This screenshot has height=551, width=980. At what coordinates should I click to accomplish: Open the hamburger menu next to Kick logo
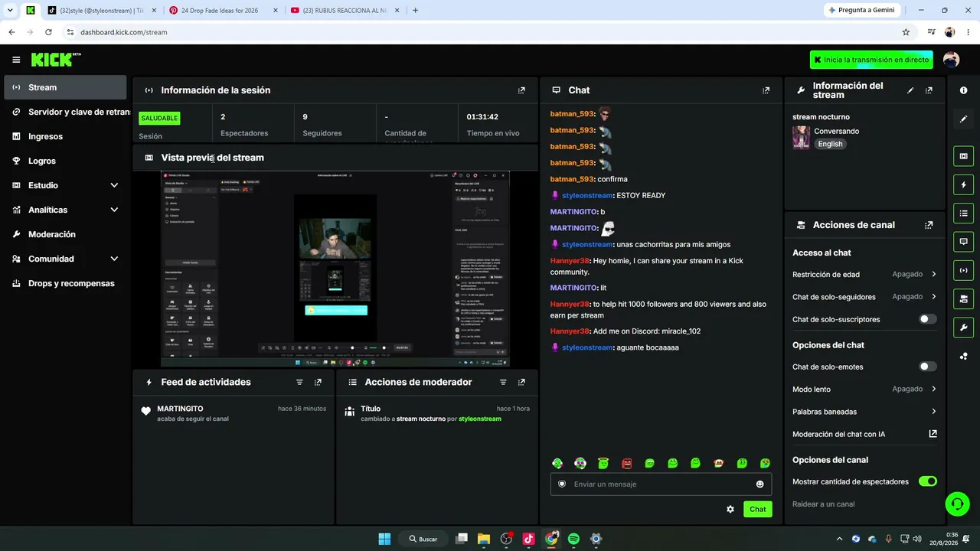(16, 60)
